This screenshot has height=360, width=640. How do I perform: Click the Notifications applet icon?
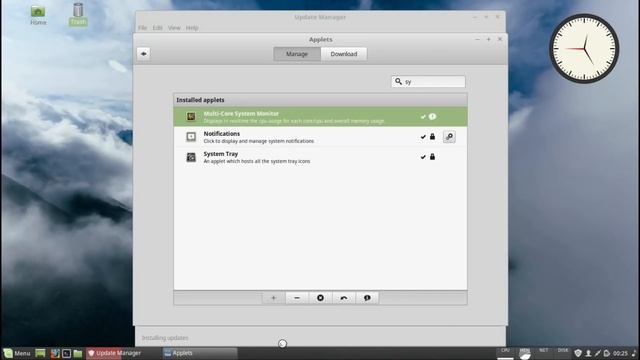click(191, 137)
